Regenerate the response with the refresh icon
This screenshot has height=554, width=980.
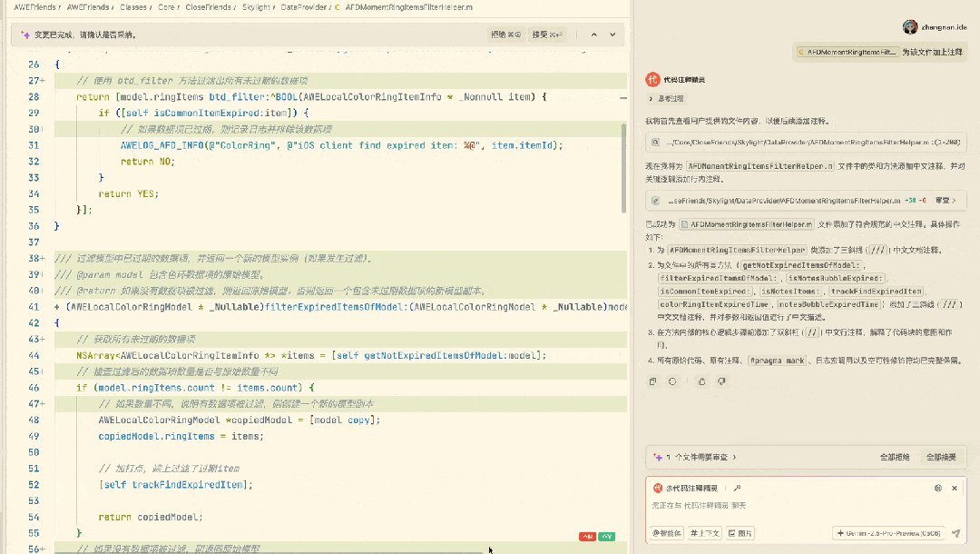[x=672, y=381]
